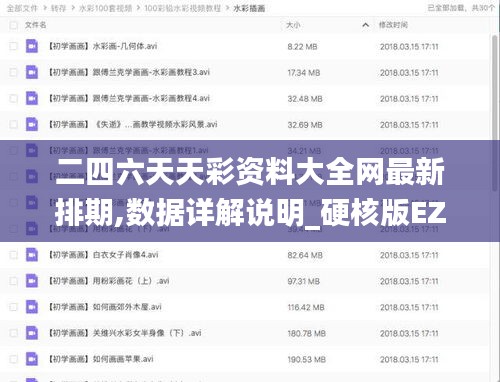This screenshot has width=500, height=382.
Task: Click modified date of 如何画郊外木屋.avi
Action: click(x=409, y=307)
